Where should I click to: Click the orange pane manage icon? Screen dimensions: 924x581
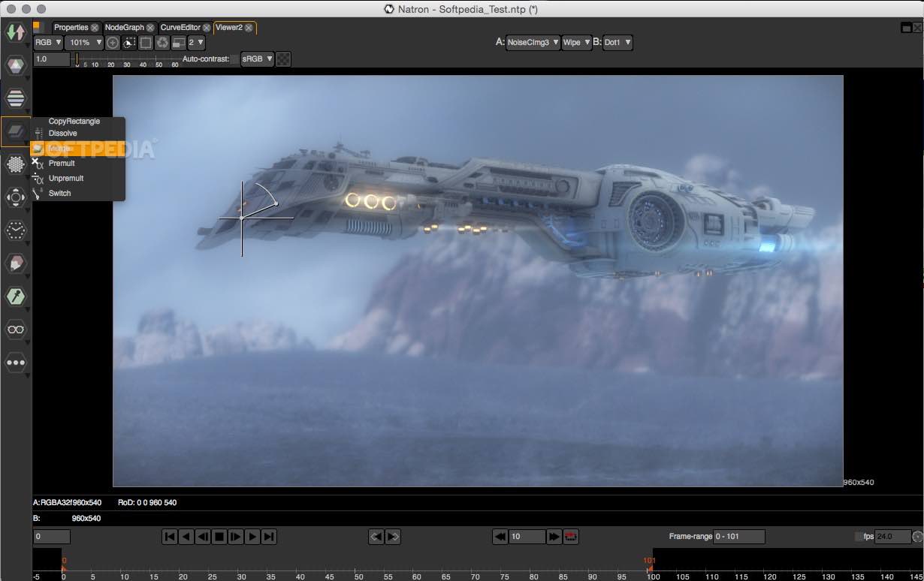(37, 27)
